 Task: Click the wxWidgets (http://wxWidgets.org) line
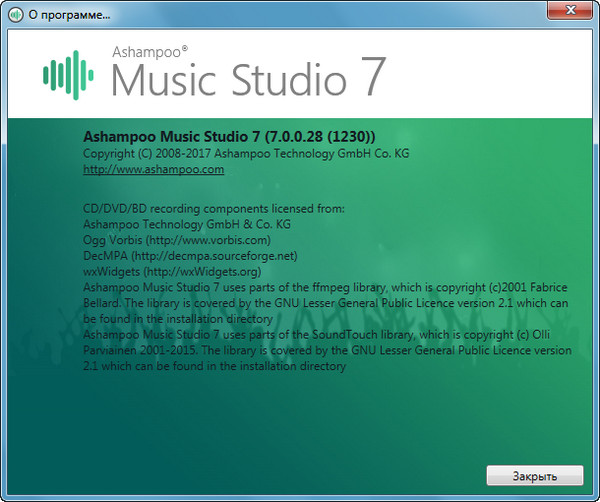172,272
